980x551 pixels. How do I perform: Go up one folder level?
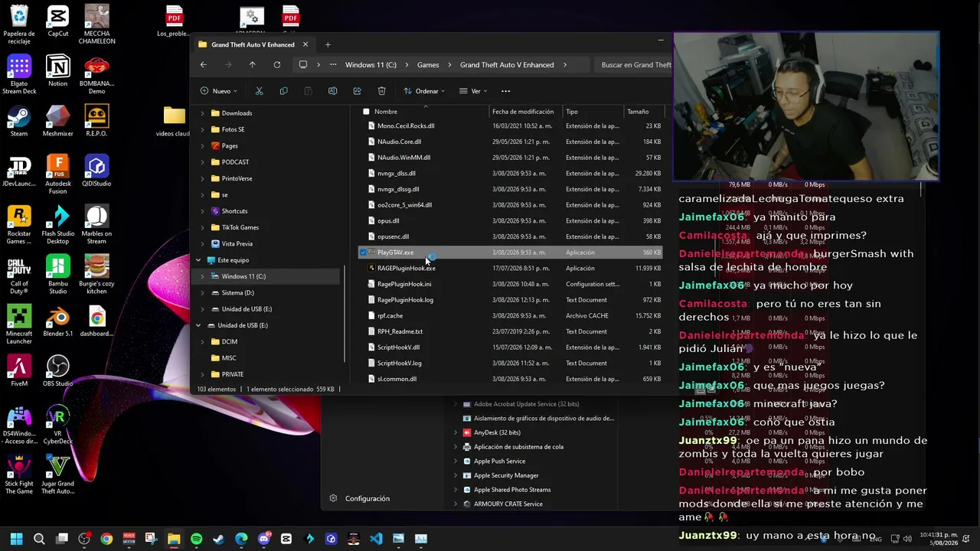point(252,65)
